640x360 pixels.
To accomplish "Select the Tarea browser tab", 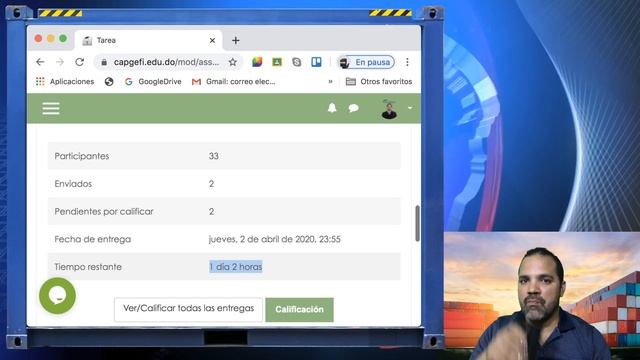I will pyautogui.click(x=149, y=40).
